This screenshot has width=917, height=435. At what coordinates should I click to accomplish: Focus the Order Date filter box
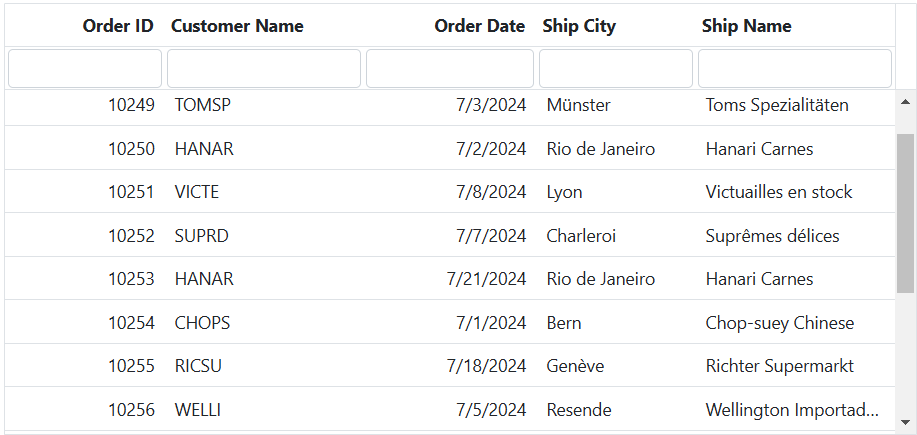click(x=450, y=69)
